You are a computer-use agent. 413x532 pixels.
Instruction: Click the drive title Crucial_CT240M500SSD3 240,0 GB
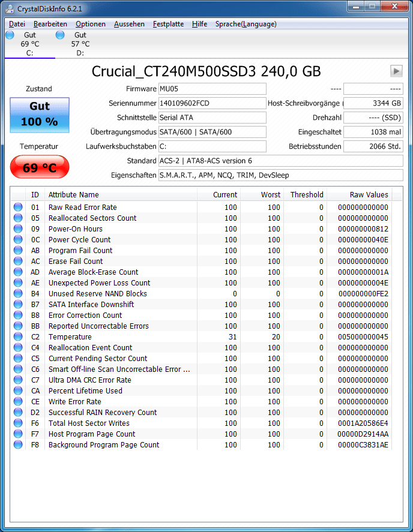click(206, 71)
